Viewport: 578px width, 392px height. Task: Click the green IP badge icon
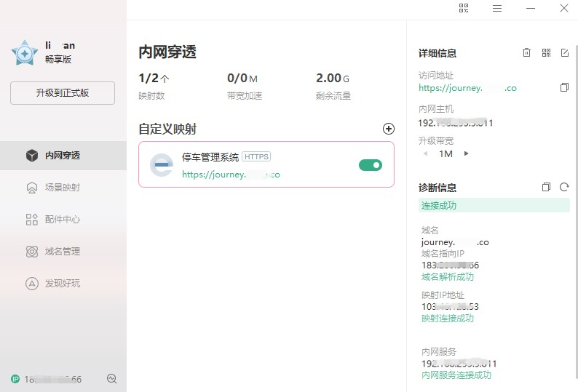pos(15,379)
